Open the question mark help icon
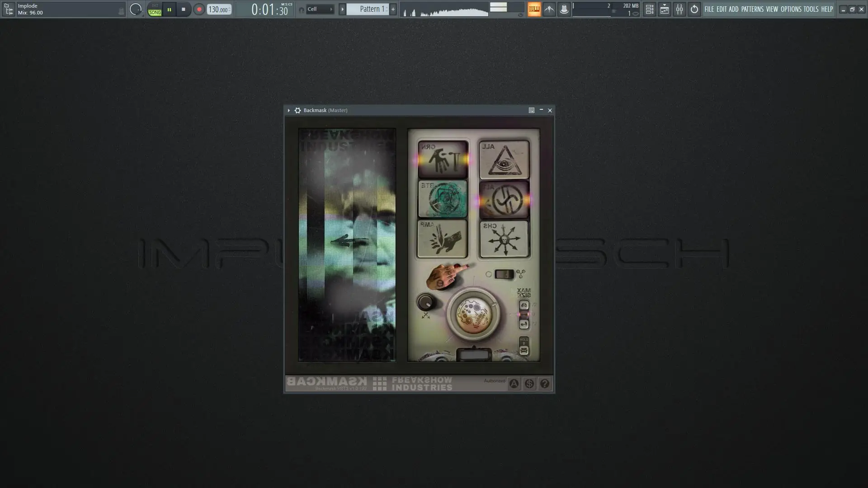Image resolution: width=868 pixels, height=488 pixels. coord(545,384)
